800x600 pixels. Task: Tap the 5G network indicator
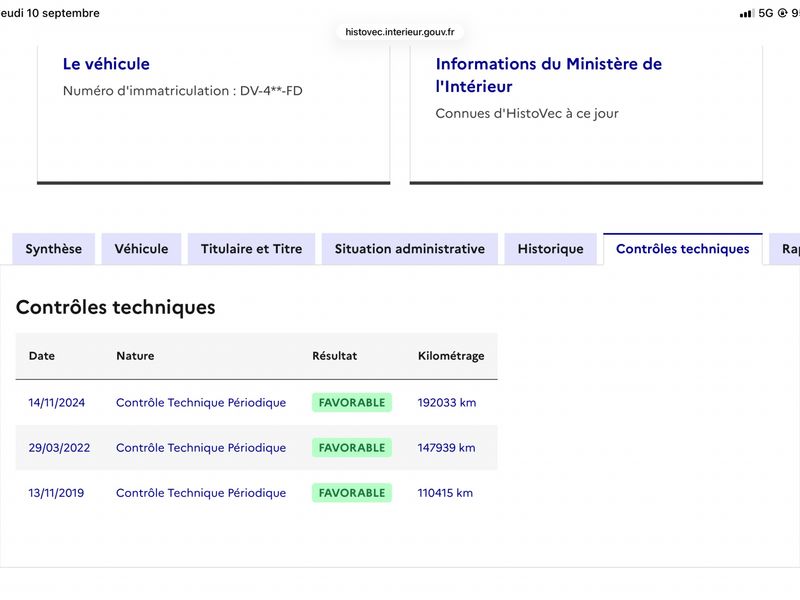point(765,13)
